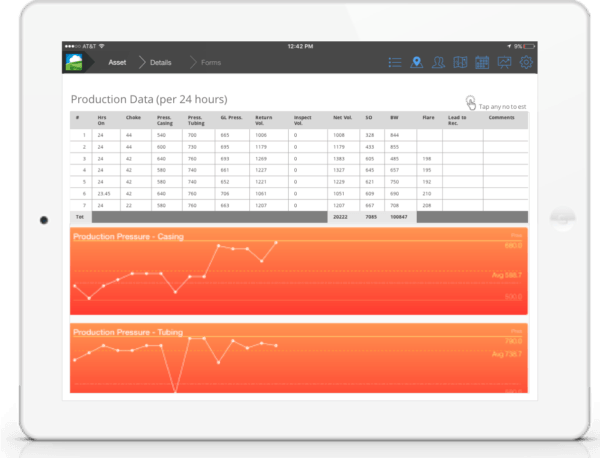Image resolution: width=600 pixels, height=458 pixels.
Task: Tap row number 7 to edit
Action: click(x=84, y=205)
